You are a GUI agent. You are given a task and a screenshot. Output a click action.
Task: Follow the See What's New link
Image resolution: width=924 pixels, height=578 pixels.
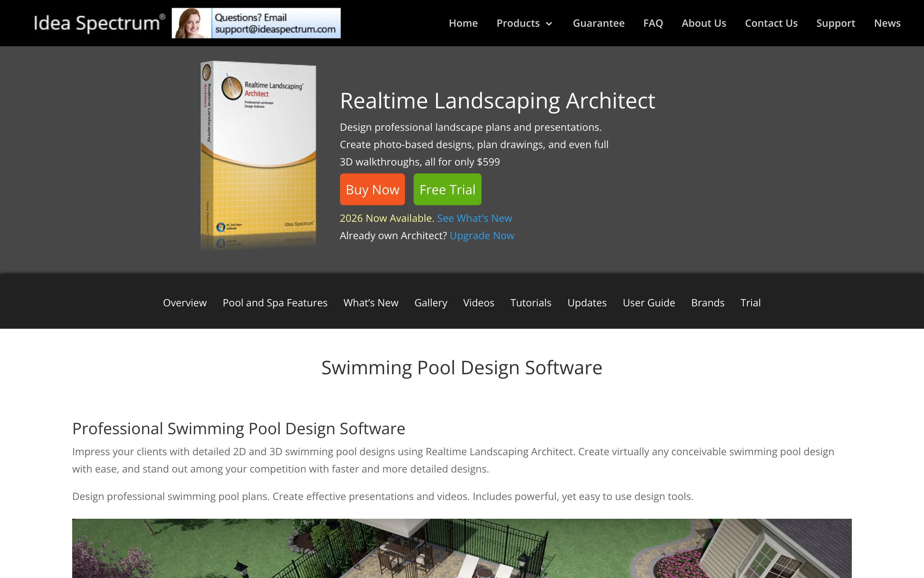point(474,218)
